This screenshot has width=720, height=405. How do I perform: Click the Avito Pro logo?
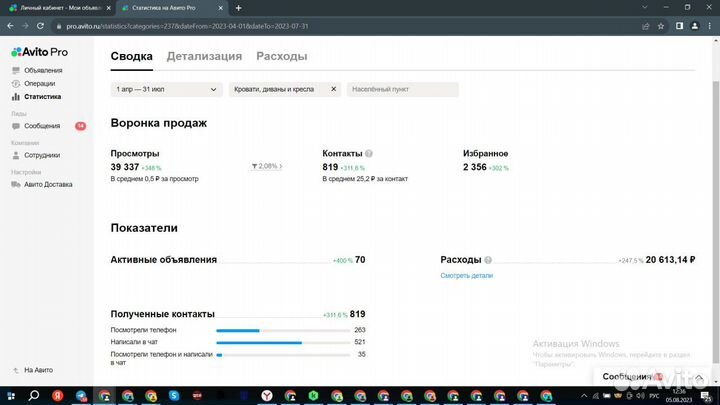pos(39,52)
